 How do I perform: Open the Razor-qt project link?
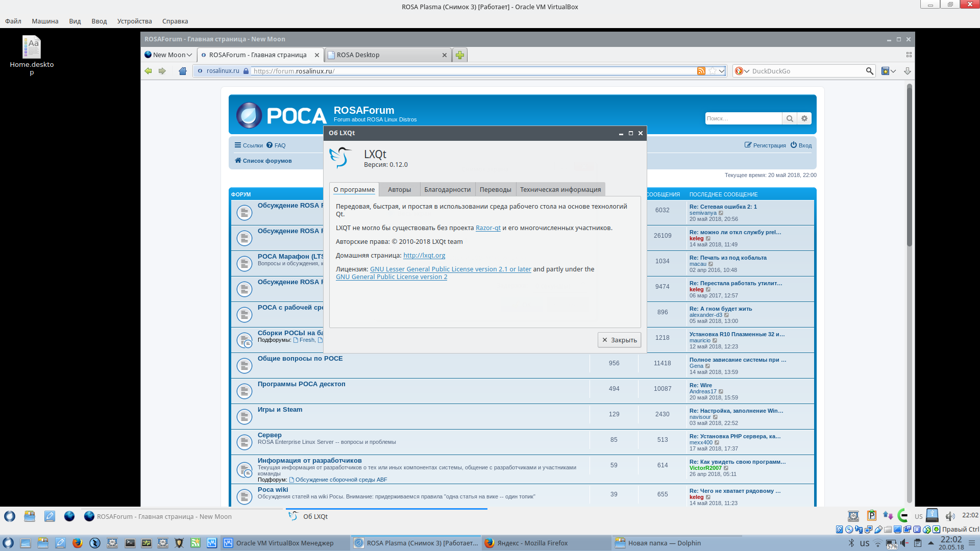point(487,228)
